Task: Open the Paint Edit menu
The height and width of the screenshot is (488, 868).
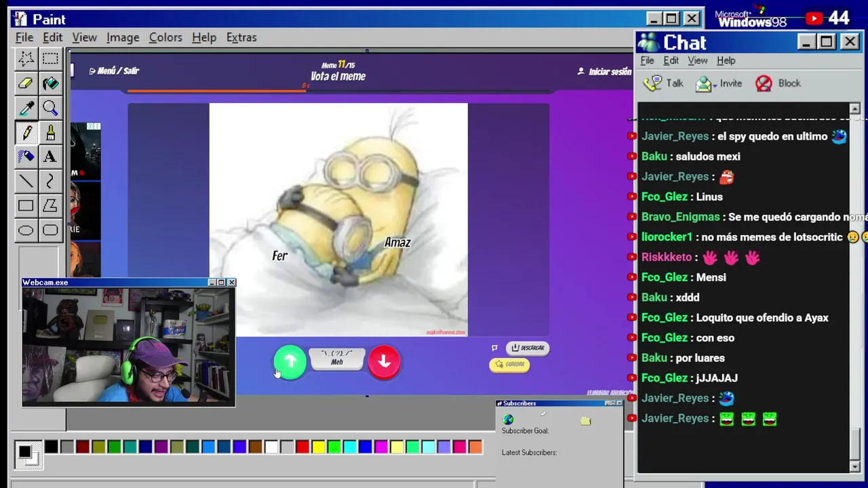Action: coord(52,37)
